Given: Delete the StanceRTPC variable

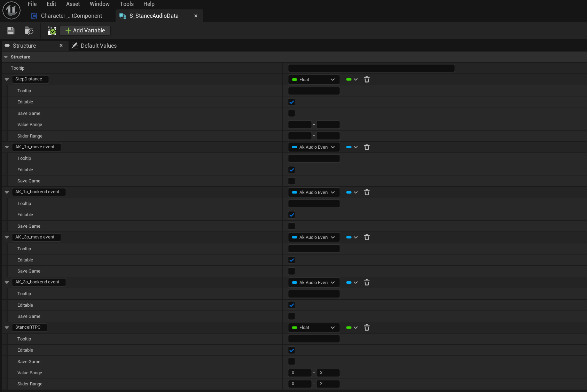Looking at the screenshot, I should (367, 328).
